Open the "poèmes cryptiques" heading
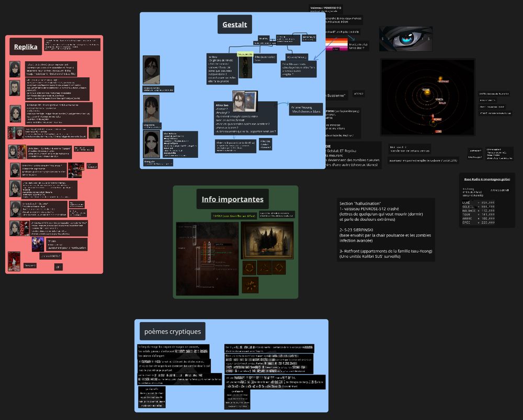This screenshot has width=523, height=420. click(x=174, y=331)
